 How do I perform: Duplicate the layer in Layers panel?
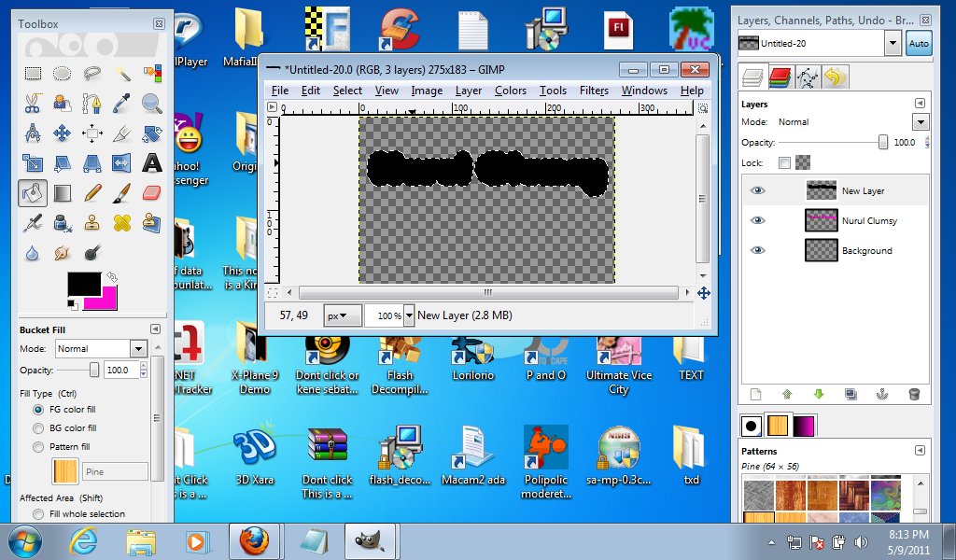click(851, 394)
